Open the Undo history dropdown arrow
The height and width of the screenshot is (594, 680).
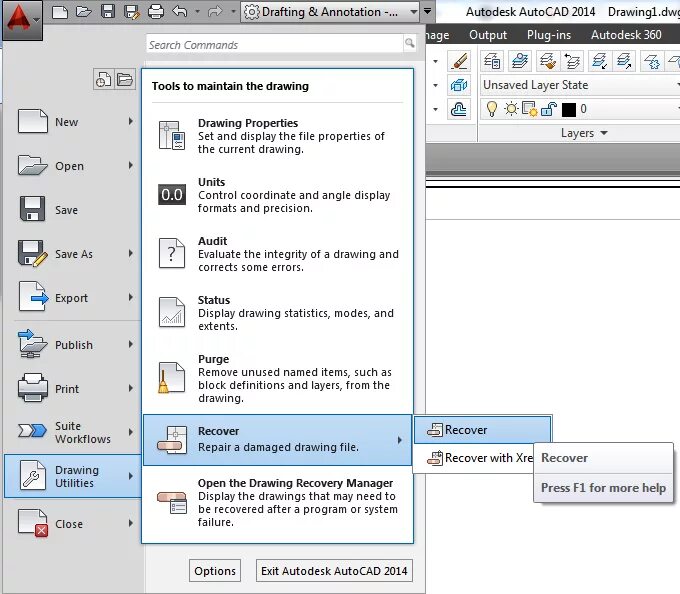(x=197, y=11)
